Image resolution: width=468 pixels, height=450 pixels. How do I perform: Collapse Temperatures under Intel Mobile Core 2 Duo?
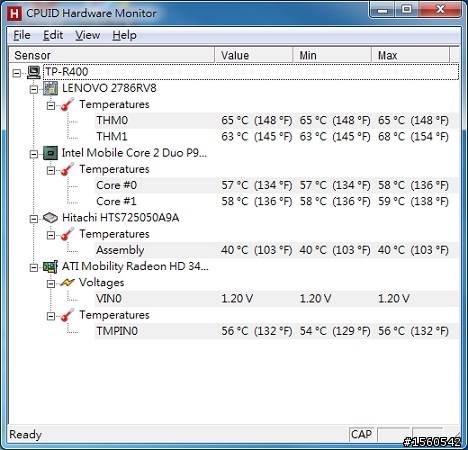pos(51,170)
